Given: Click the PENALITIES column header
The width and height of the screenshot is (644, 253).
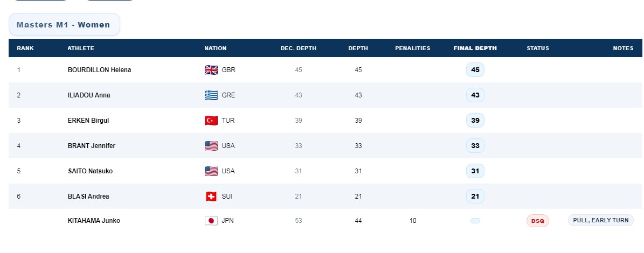Looking at the screenshot, I should pyautogui.click(x=413, y=48).
